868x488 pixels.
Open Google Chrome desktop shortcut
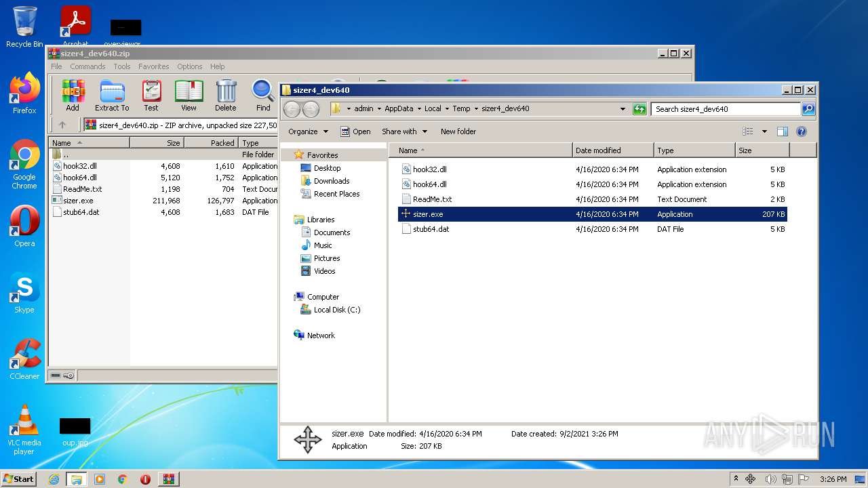[x=24, y=164]
